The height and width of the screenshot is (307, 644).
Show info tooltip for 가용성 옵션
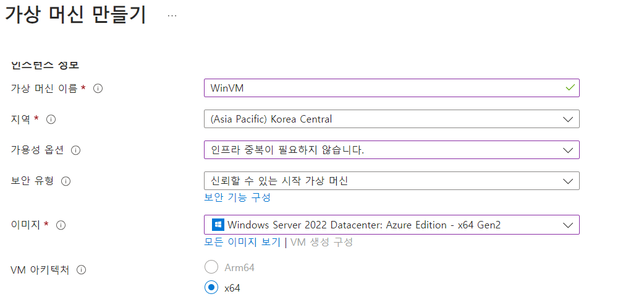coord(76,150)
